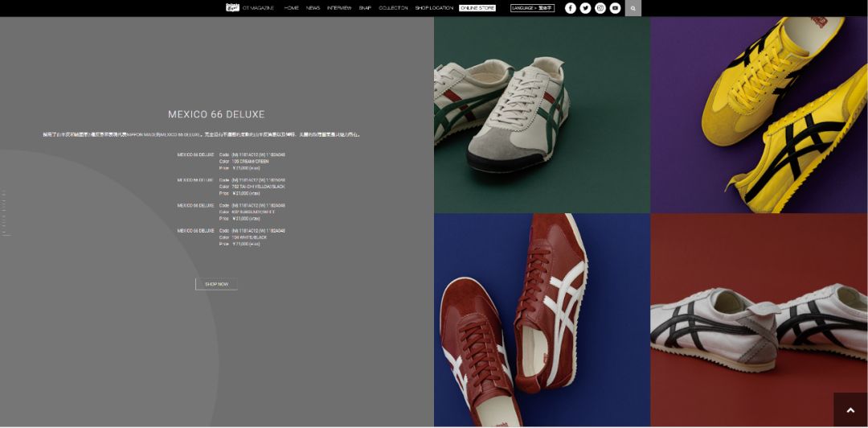Select the white and black sneaker photo
This screenshot has width=868, height=428.
click(759, 320)
